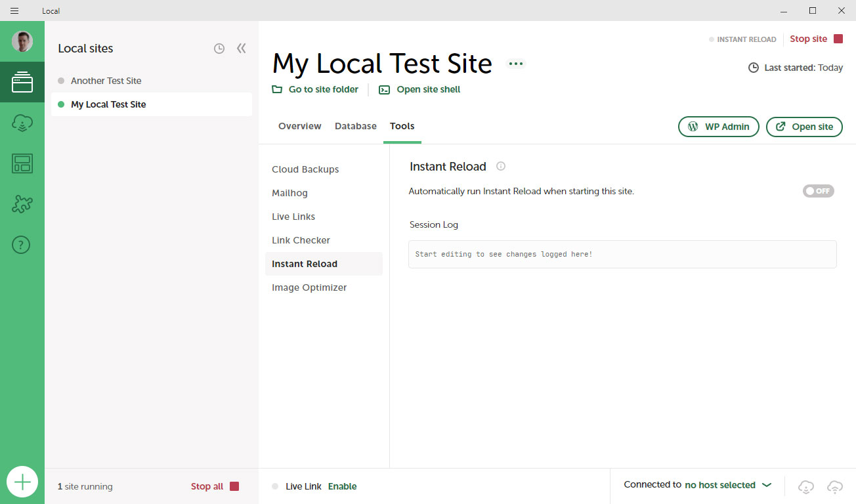The height and width of the screenshot is (504, 856).
Task: Maximize the Local window
Action: click(813, 10)
